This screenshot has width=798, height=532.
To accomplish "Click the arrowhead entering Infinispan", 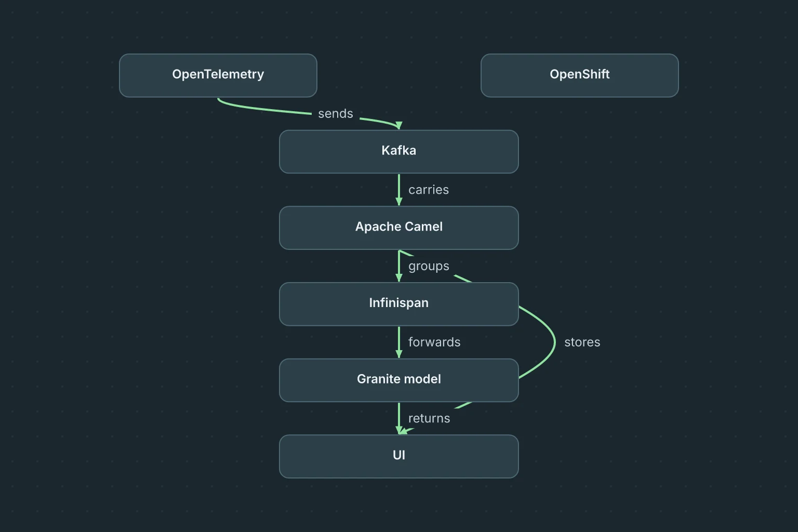I will [x=399, y=278].
